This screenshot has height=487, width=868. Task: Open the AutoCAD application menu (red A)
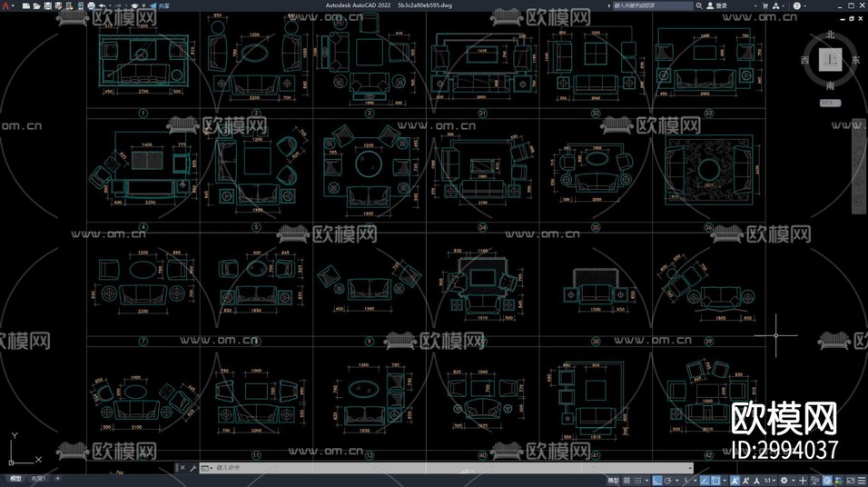pyautogui.click(x=5, y=5)
